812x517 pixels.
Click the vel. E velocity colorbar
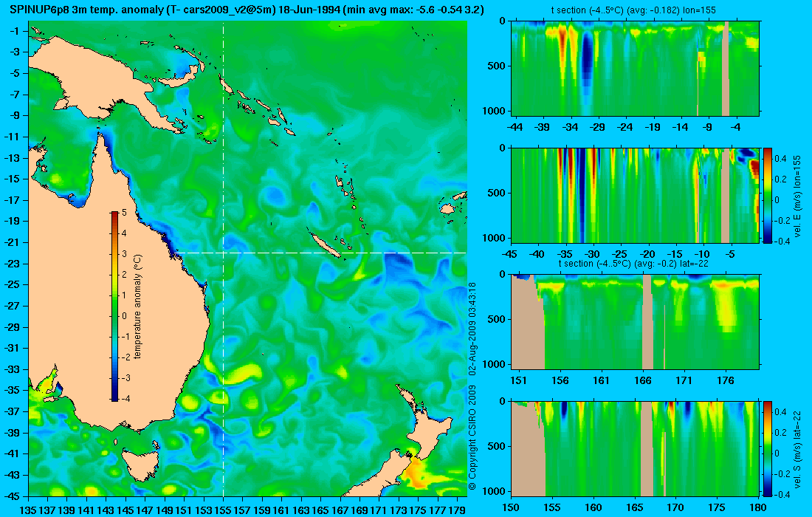(x=768, y=195)
